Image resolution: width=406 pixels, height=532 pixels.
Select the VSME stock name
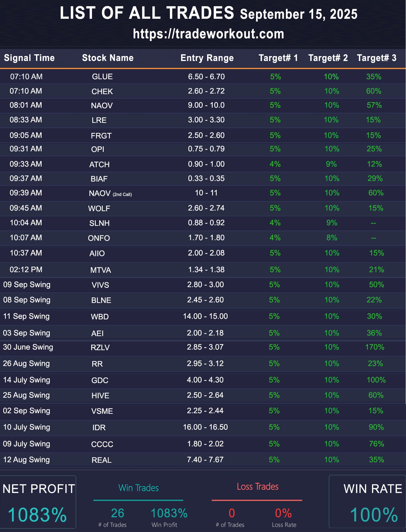pos(102,411)
